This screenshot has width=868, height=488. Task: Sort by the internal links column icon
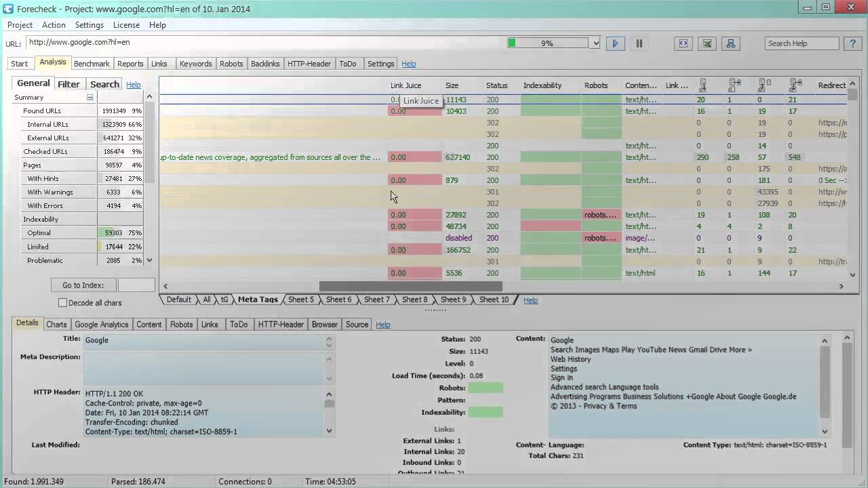pyautogui.click(x=702, y=85)
